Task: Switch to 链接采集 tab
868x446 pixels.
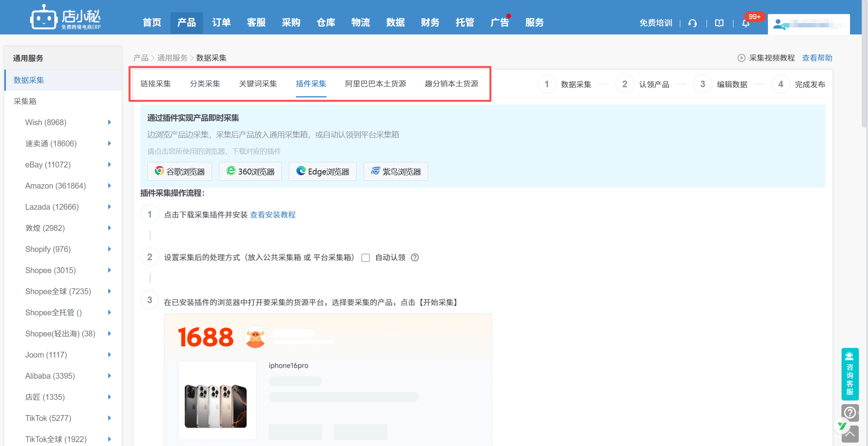Action: point(156,84)
